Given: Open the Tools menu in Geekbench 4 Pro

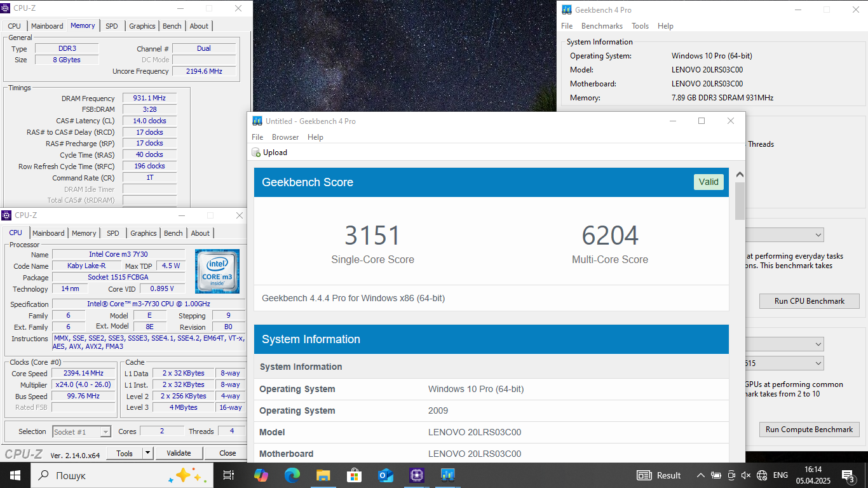Looking at the screenshot, I should click(640, 26).
